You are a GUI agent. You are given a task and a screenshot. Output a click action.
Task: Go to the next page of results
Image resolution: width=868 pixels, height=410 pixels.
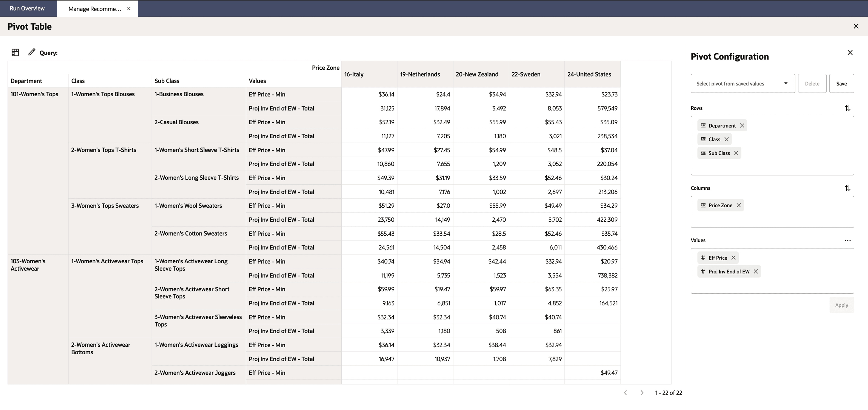[642, 392]
